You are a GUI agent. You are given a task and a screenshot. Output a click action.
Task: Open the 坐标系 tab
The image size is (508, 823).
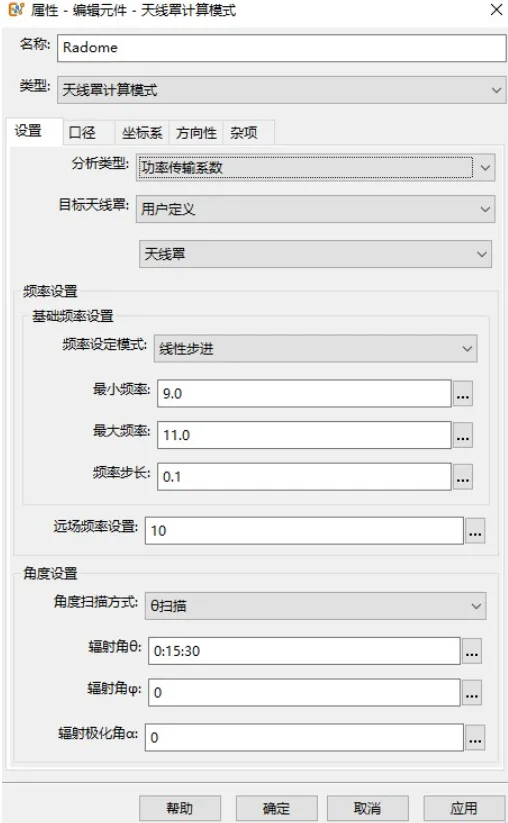coord(142,132)
